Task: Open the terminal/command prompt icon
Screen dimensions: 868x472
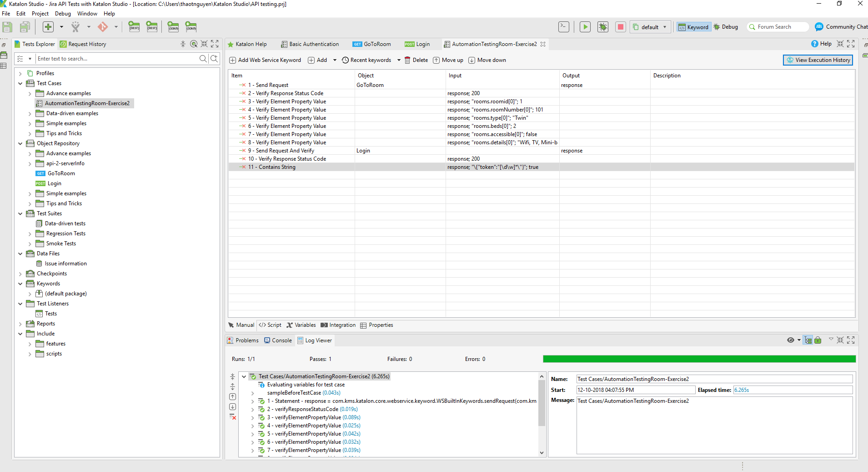Action: [x=564, y=27]
